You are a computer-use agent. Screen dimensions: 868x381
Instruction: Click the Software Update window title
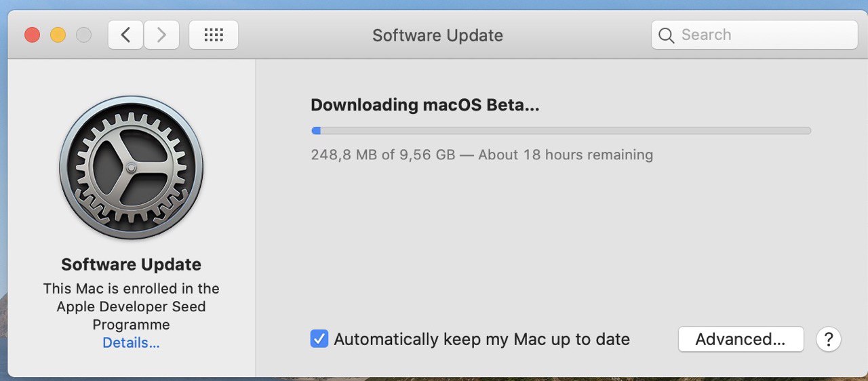437,35
